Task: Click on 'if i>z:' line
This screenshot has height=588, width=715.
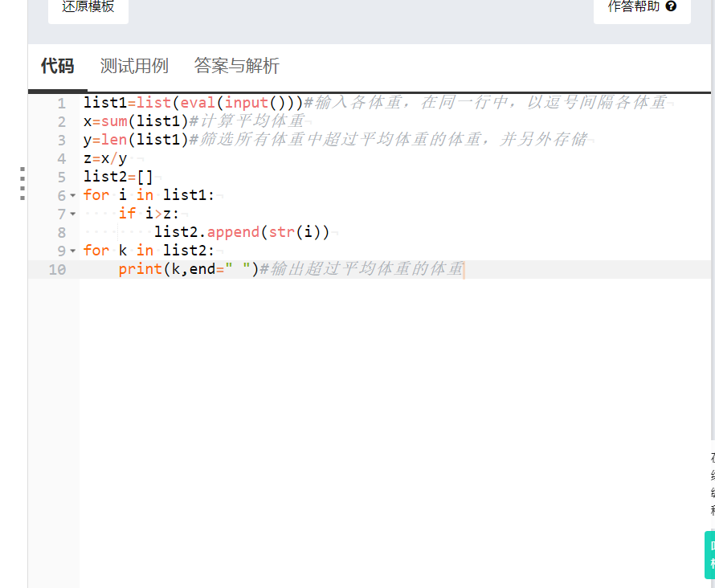Action: (x=149, y=214)
